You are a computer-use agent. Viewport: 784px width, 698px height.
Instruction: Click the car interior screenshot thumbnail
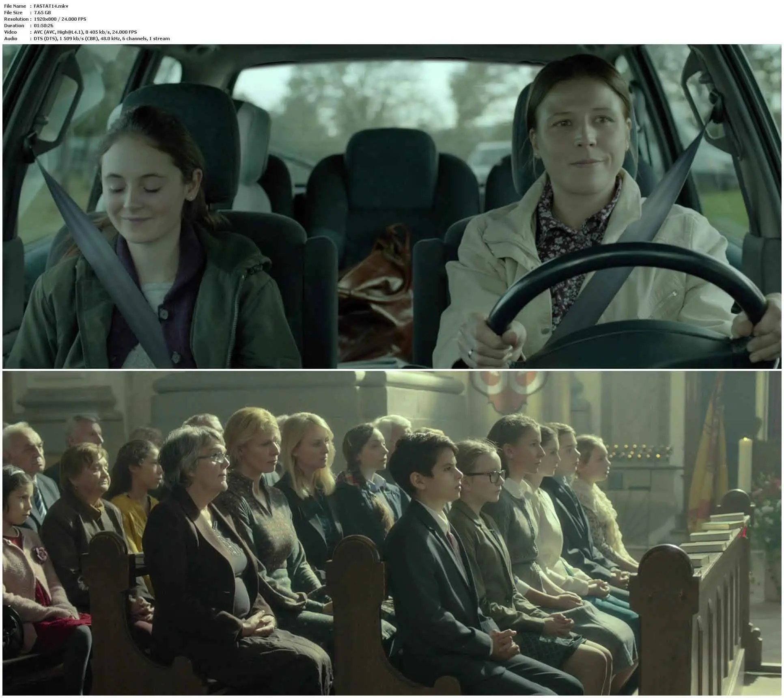click(392, 206)
